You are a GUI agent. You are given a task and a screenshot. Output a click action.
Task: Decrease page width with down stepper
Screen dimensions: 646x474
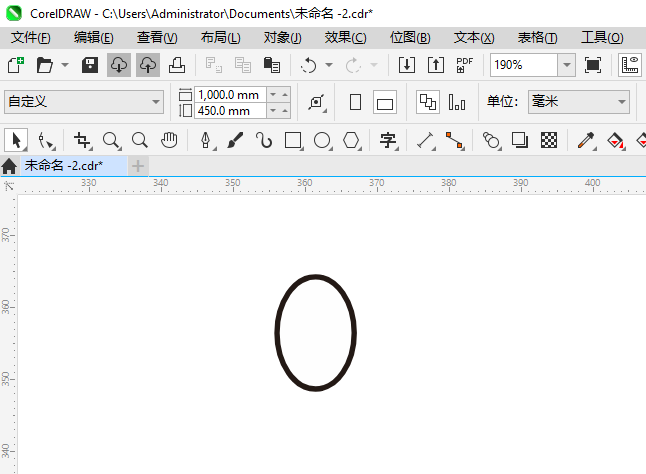click(273, 95)
